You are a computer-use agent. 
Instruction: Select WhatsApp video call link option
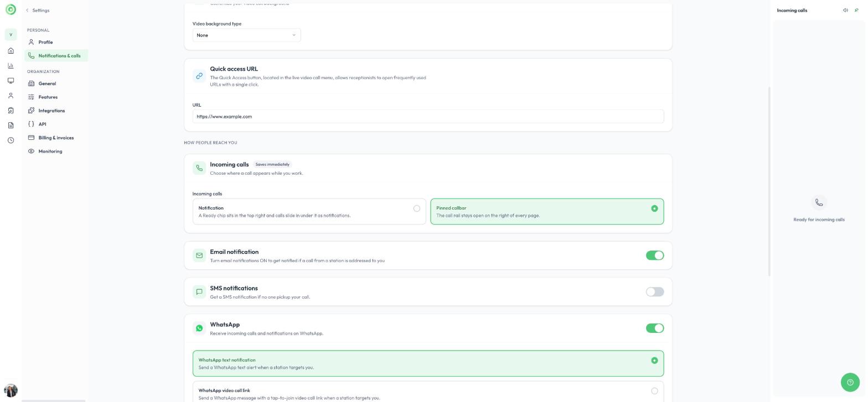click(x=428, y=391)
